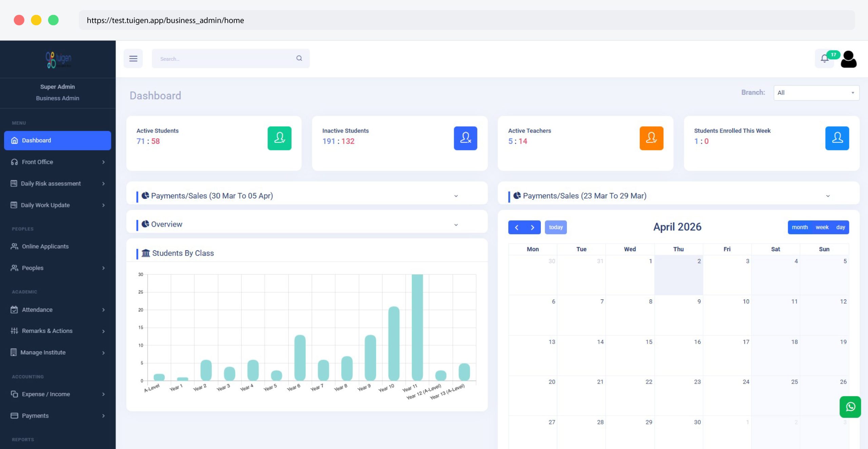Screen dimensions: 868x449
Task: Click the search magnifier icon
Action: click(299, 58)
